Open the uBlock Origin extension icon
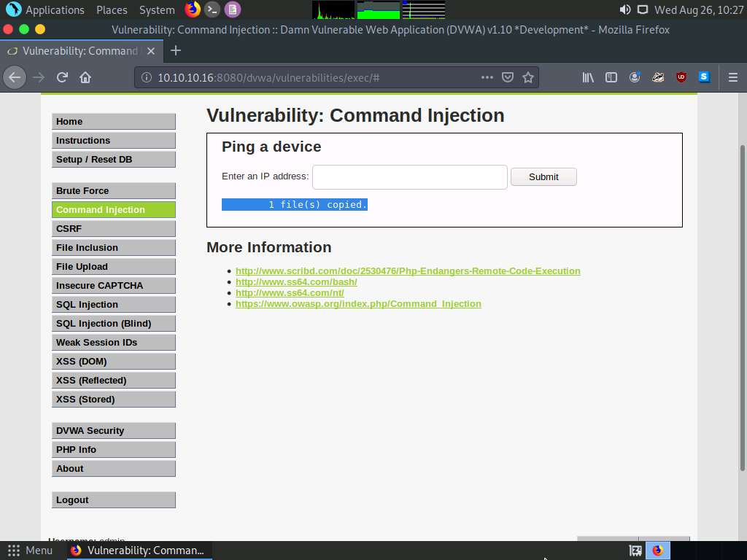Image resolution: width=747 pixels, height=560 pixels. 681,77
